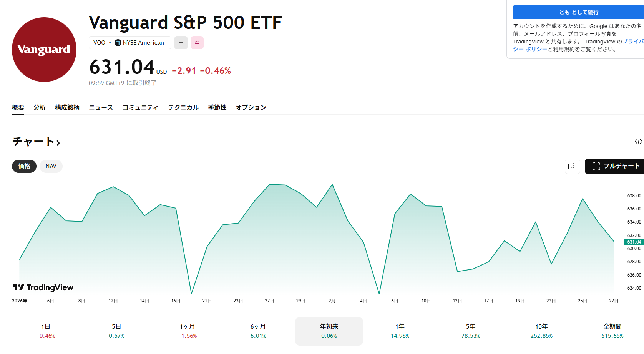644x354 pixels.
Task: Click the NYSE American exchange icon
Action: [x=118, y=43]
